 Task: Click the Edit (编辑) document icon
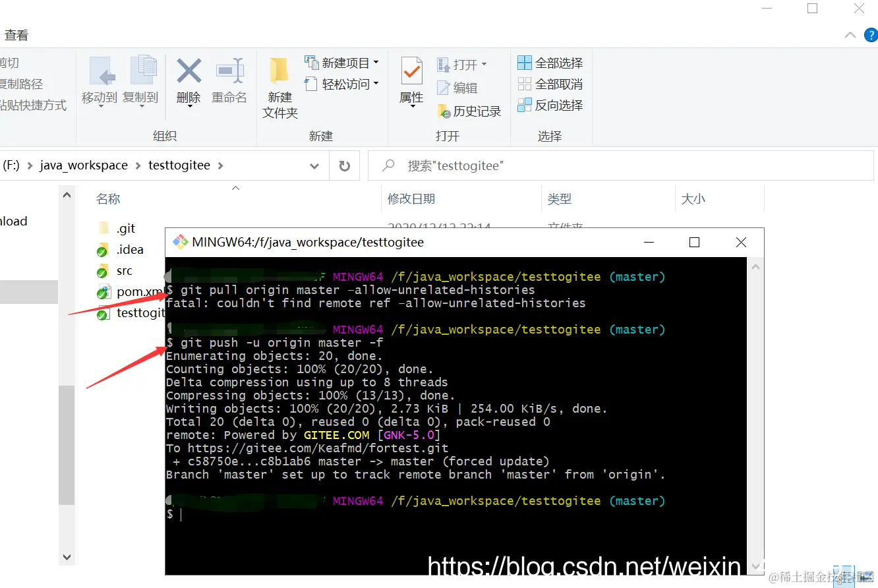tap(444, 87)
